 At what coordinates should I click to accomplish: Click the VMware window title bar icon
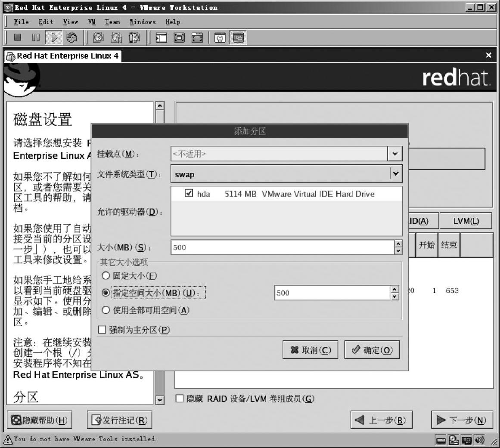[x=9, y=8]
